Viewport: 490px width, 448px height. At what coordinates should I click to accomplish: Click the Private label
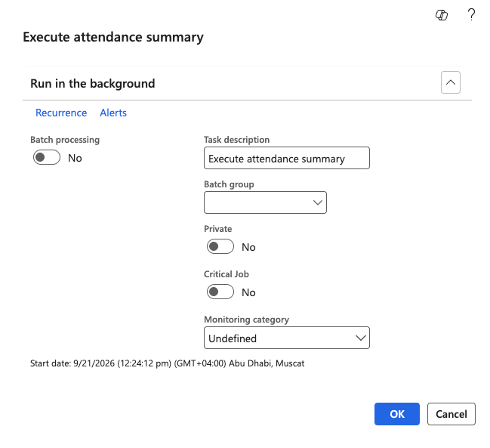coord(217,229)
